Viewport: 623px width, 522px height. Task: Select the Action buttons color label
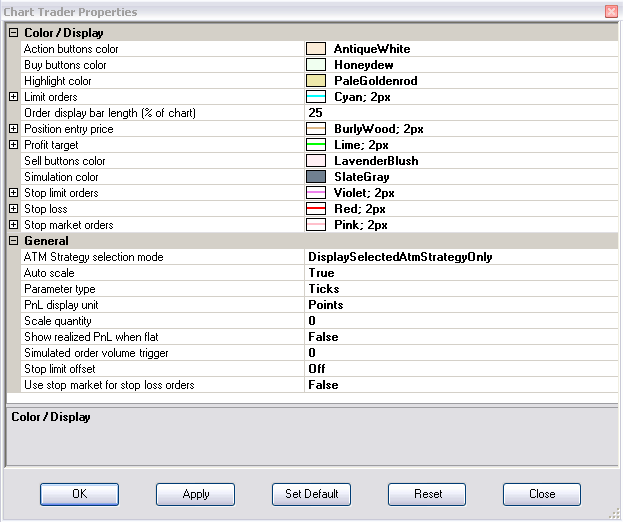click(71, 49)
